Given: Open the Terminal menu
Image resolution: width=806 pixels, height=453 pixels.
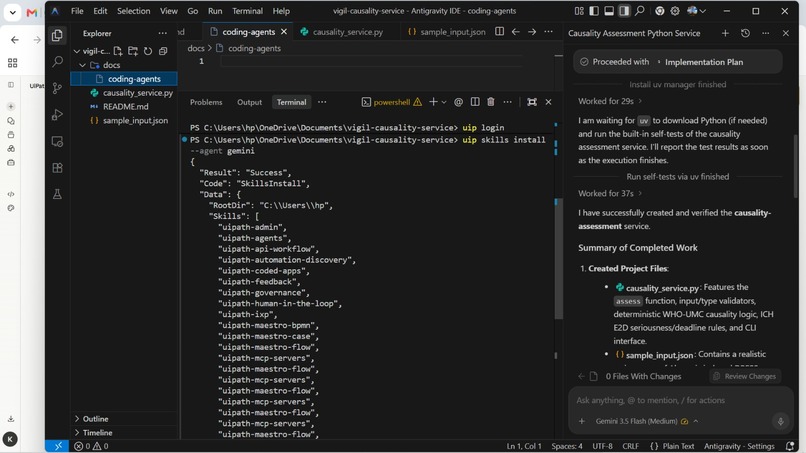Looking at the screenshot, I should point(247,11).
